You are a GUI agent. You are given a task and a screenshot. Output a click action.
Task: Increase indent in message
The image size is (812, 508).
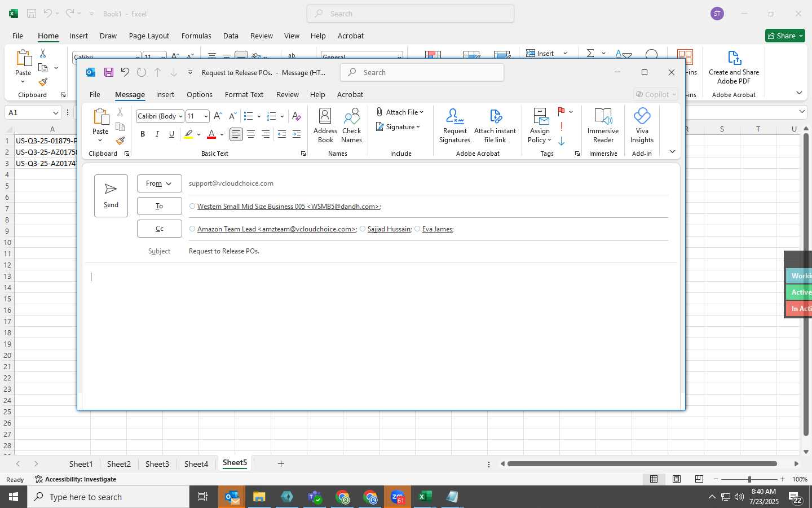(297, 134)
